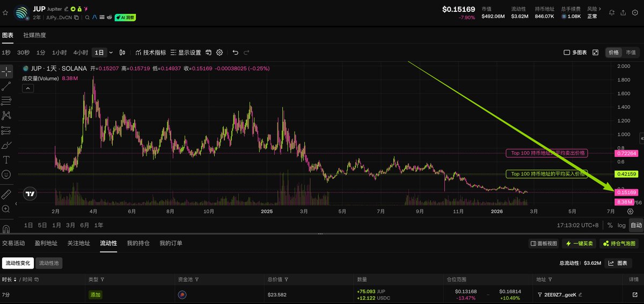This screenshot has height=304, width=644.
Task: Switch to 流动性池 sub-tab
Action: 49,263
